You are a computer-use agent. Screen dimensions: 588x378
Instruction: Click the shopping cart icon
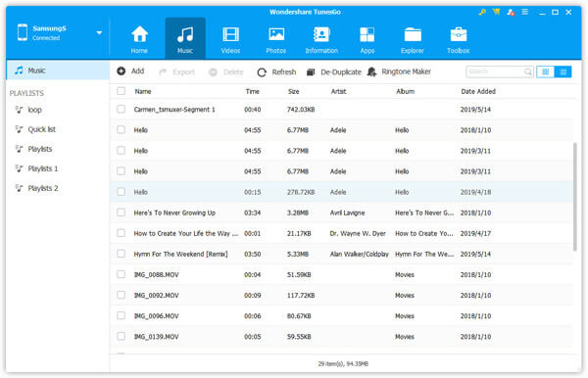(497, 12)
